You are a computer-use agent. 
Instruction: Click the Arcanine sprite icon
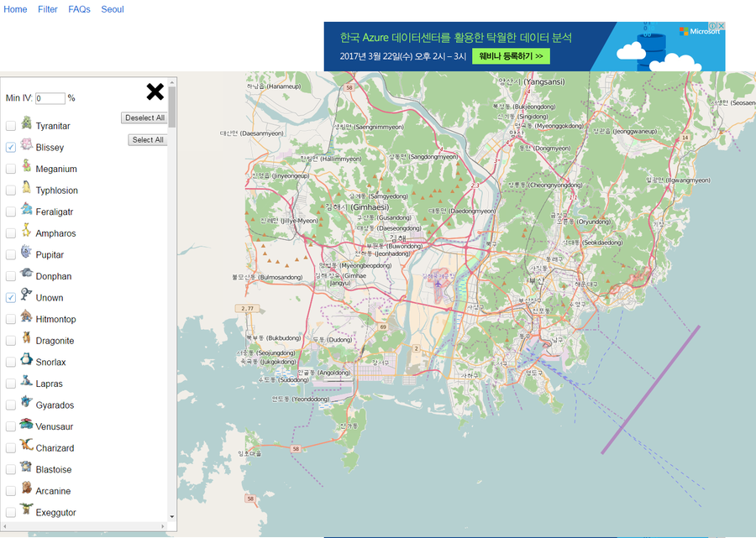[26, 489]
